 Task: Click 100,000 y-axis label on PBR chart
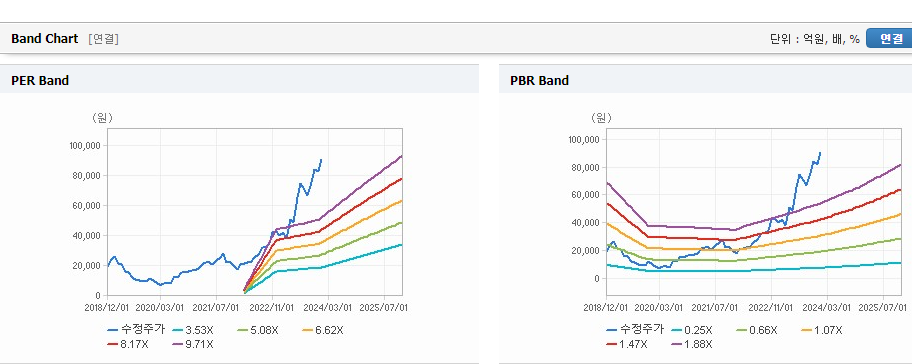(585, 140)
